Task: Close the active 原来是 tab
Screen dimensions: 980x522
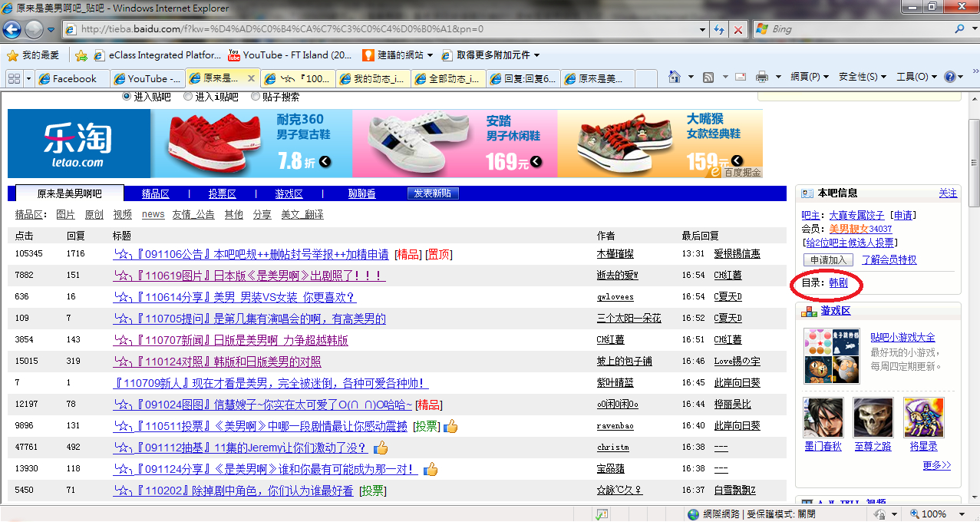Action: (250, 78)
